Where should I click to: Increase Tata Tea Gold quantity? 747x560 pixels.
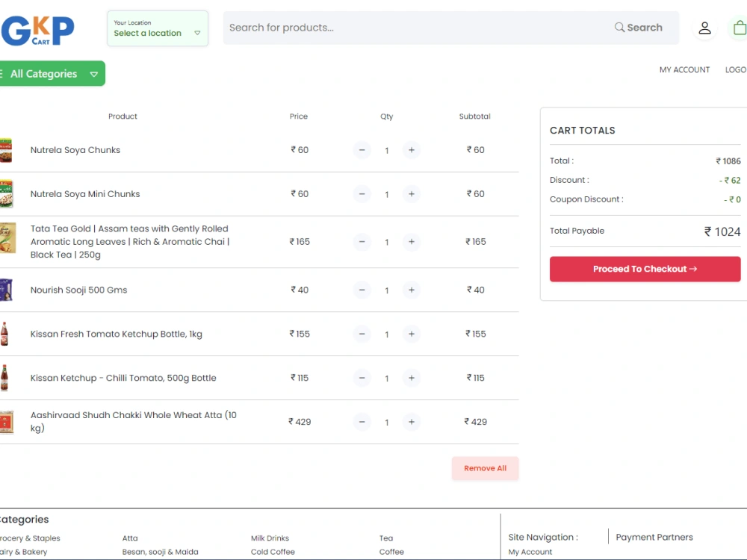(412, 242)
